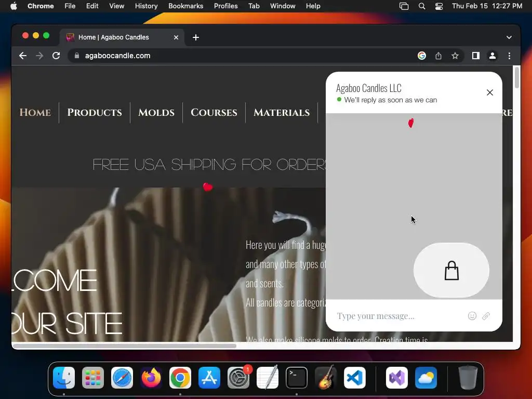
Task: Close the Agaboo Candles chat widget
Action: coord(489,92)
